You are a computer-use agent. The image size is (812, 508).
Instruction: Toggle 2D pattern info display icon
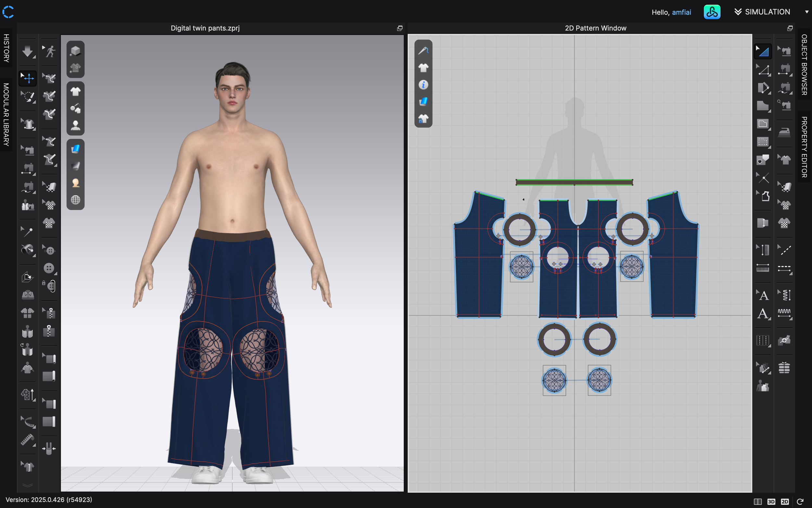click(423, 85)
